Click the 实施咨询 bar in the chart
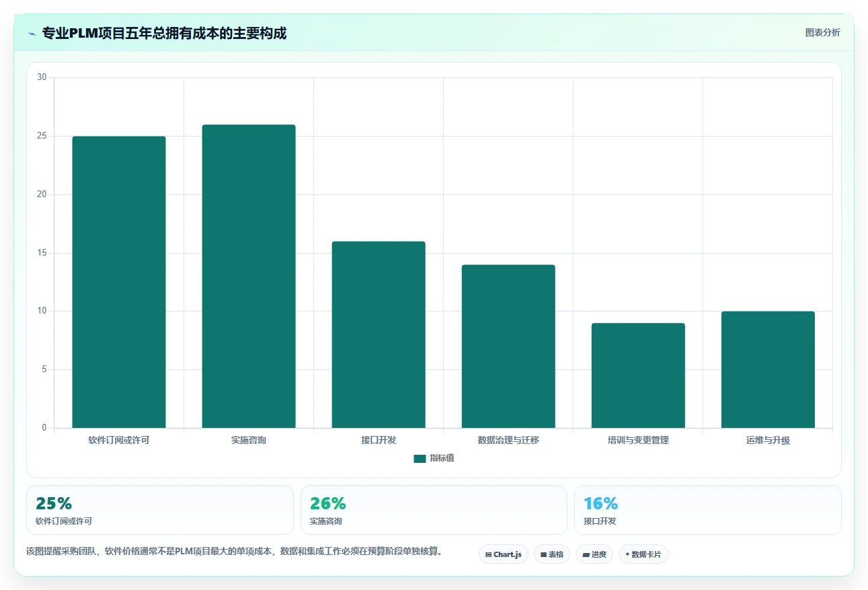Screen dimensions: 868x590 (249, 276)
